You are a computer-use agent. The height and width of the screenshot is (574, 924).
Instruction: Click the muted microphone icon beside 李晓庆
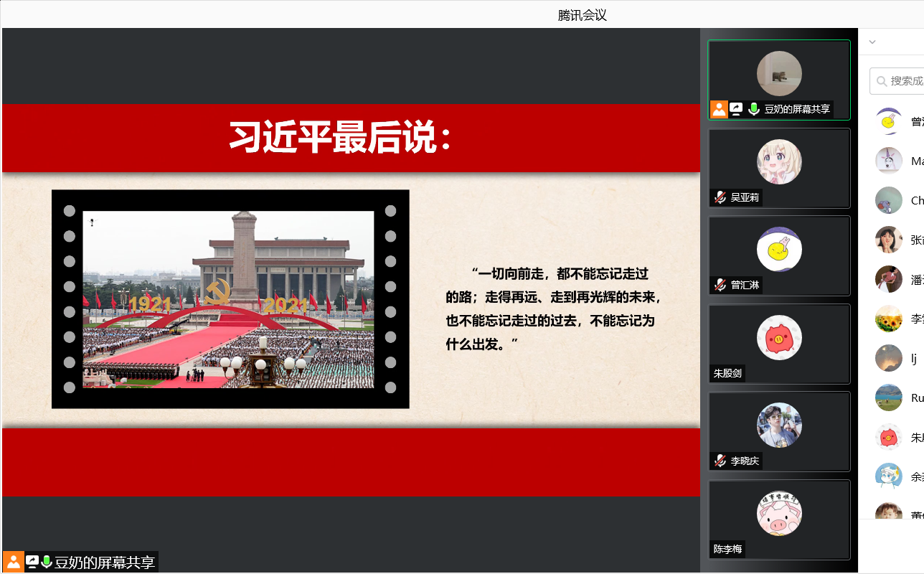click(720, 461)
